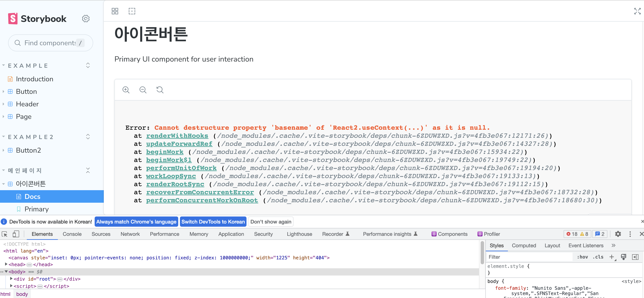The image size is (644, 298).
Task: Open Storybook settings via the gear icon
Action: tap(86, 18)
